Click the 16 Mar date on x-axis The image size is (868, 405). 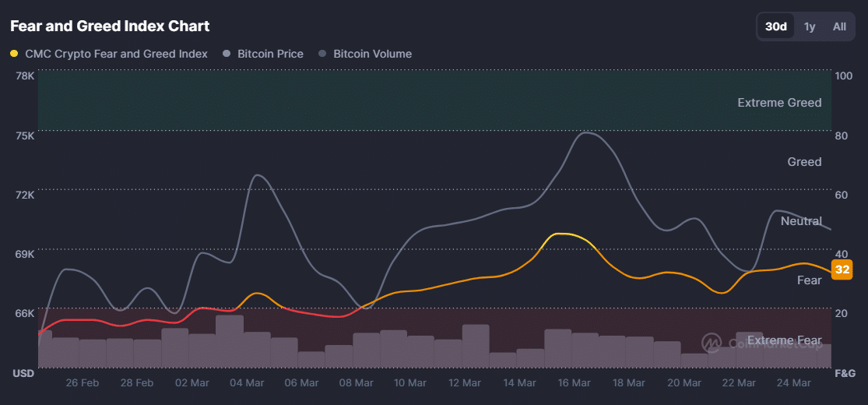pos(575,383)
